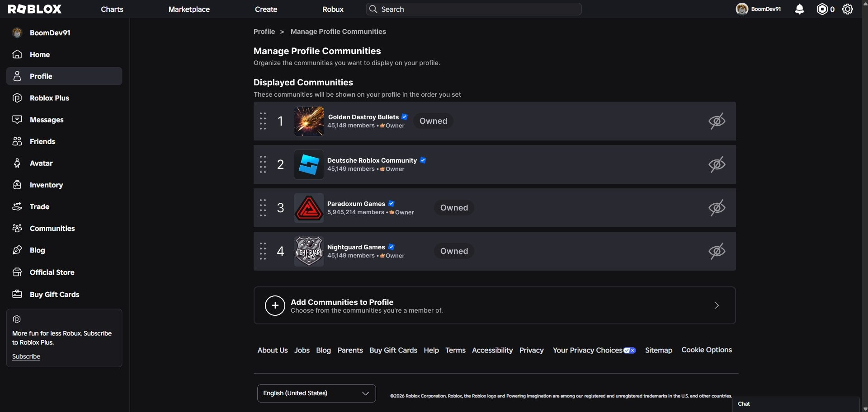Open the Terms footer link
Screen dimensions: 868x412
coord(455,350)
